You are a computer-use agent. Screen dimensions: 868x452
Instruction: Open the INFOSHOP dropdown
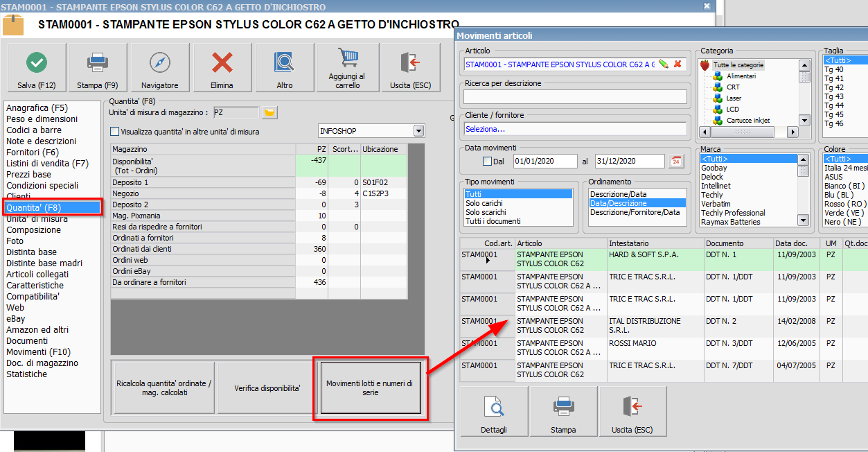(418, 130)
